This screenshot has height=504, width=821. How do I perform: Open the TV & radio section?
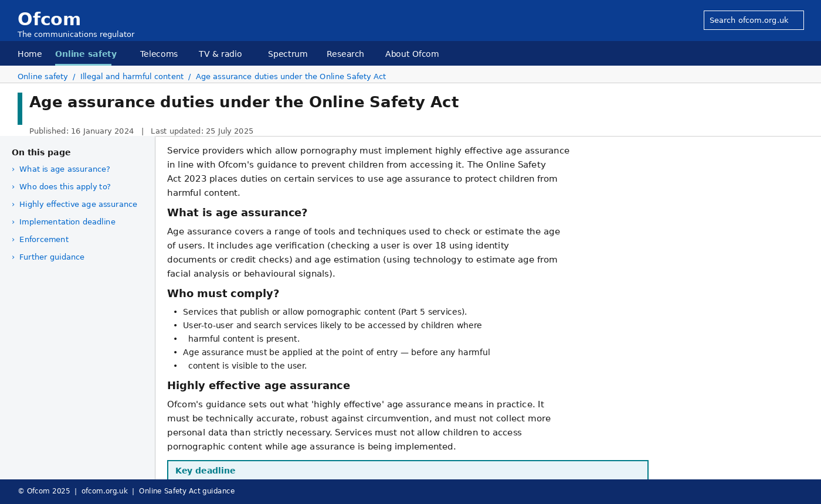point(220,54)
